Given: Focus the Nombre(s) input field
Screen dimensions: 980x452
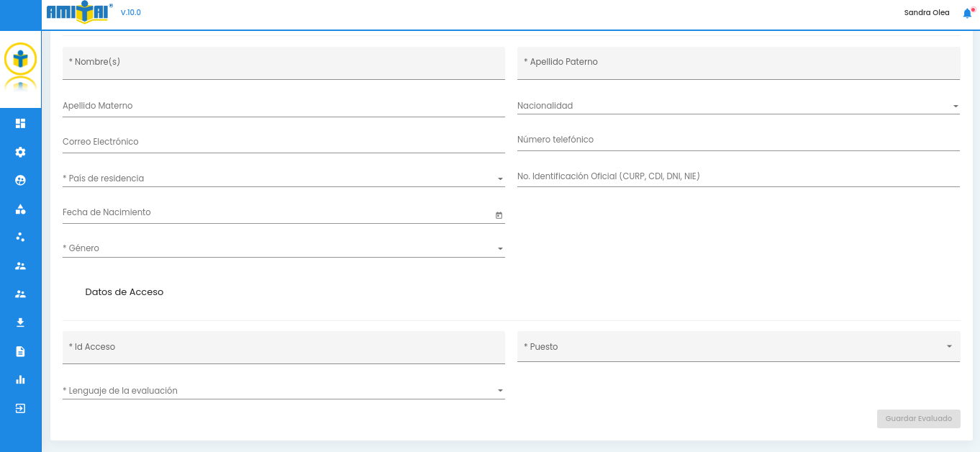Looking at the screenshot, I should [283, 63].
